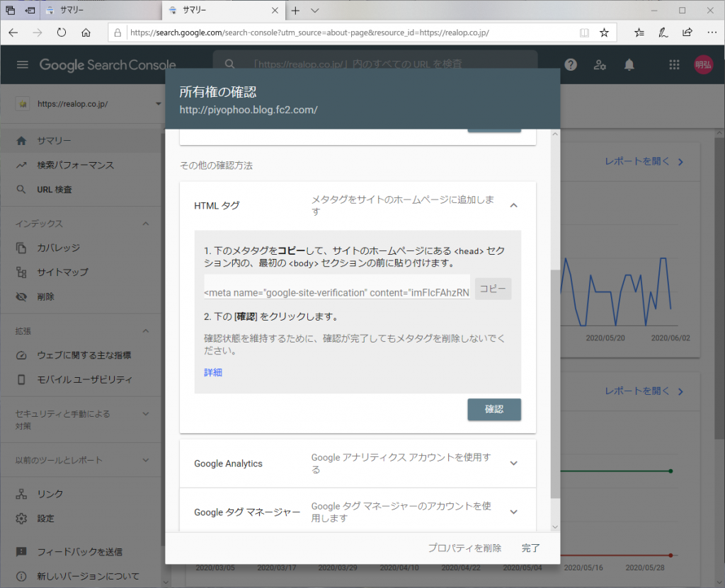Refresh the page with the reload icon

(x=62, y=33)
